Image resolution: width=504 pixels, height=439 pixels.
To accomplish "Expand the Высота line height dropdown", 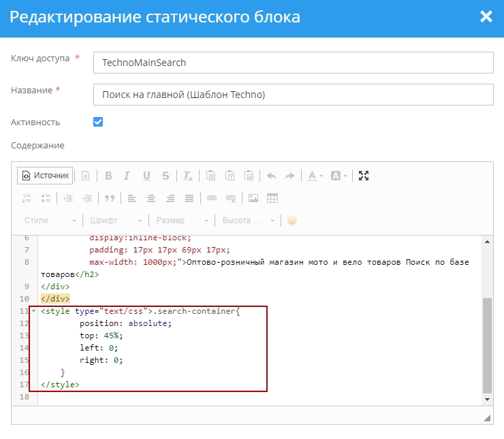I will (x=248, y=221).
